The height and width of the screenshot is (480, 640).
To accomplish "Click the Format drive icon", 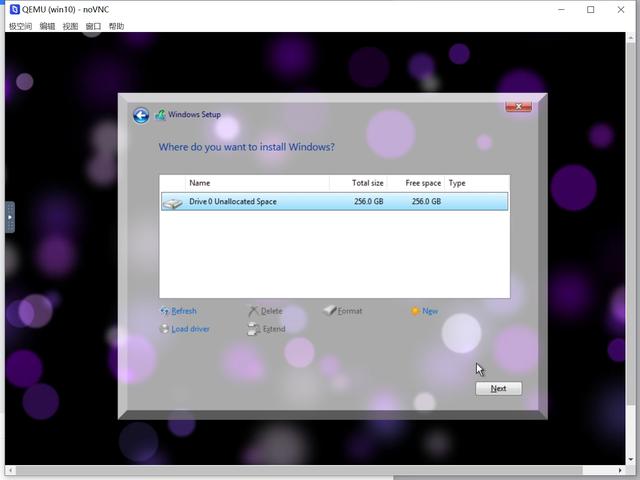I will (x=329, y=311).
